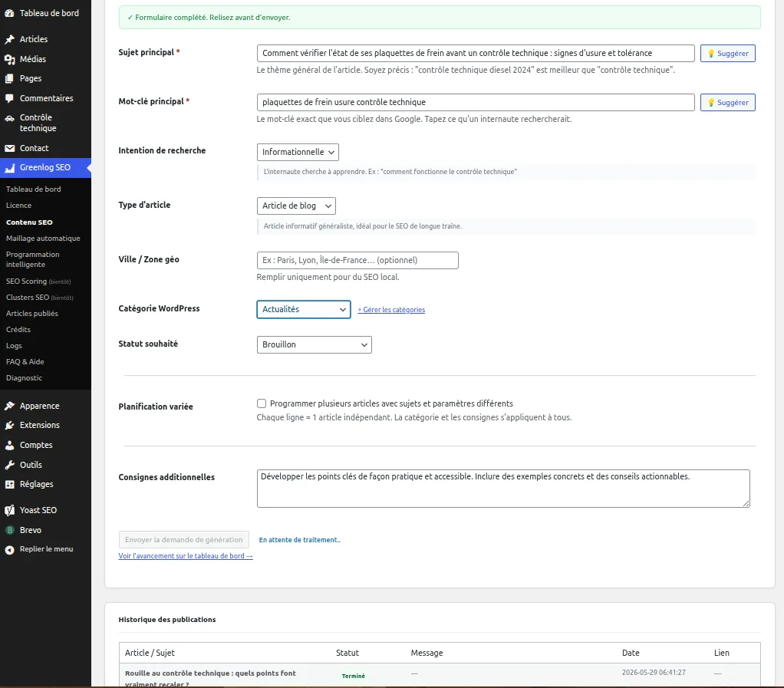Click the Formulaire complété notice
Screen dimensions: 784x688
pyautogui.click(x=440, y=18)
